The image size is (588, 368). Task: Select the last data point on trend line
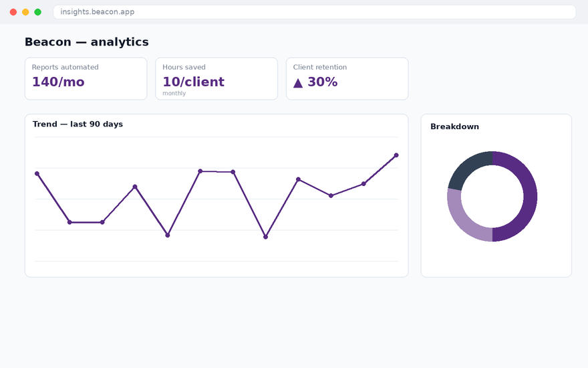tap(396, 155)
